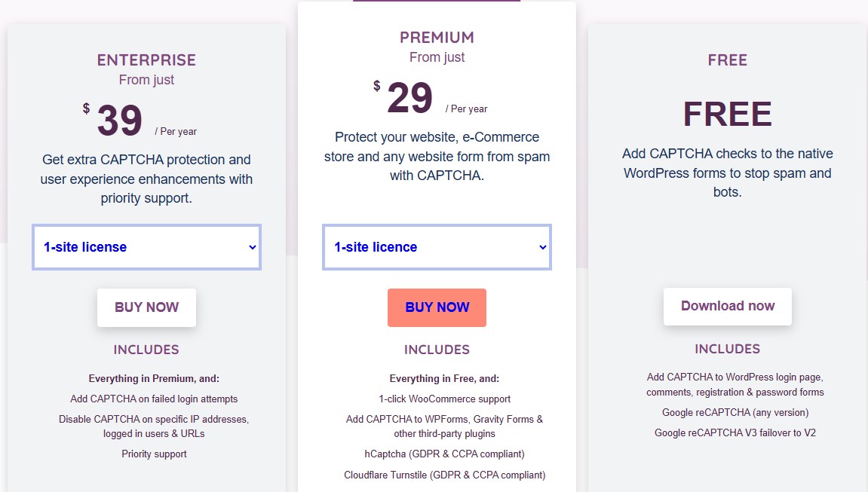
Task: Click the hCaptcha GDPR & CCPA line
Action: 444,454
